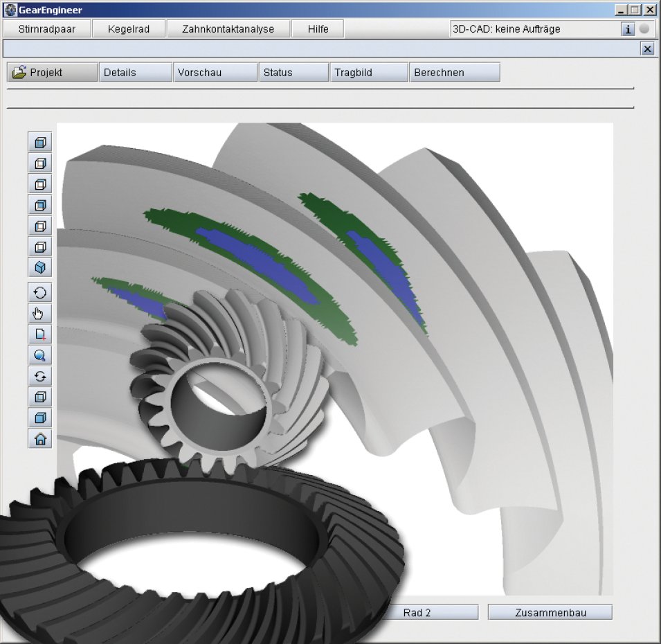Click the magnifier zoom tool

pyautogui.click(x=40, y=355)
